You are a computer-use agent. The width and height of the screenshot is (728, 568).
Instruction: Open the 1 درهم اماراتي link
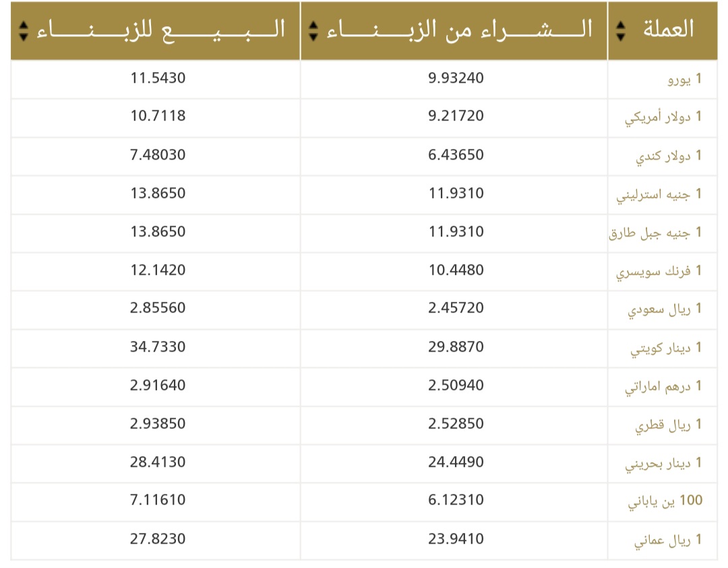pos(663,387)
